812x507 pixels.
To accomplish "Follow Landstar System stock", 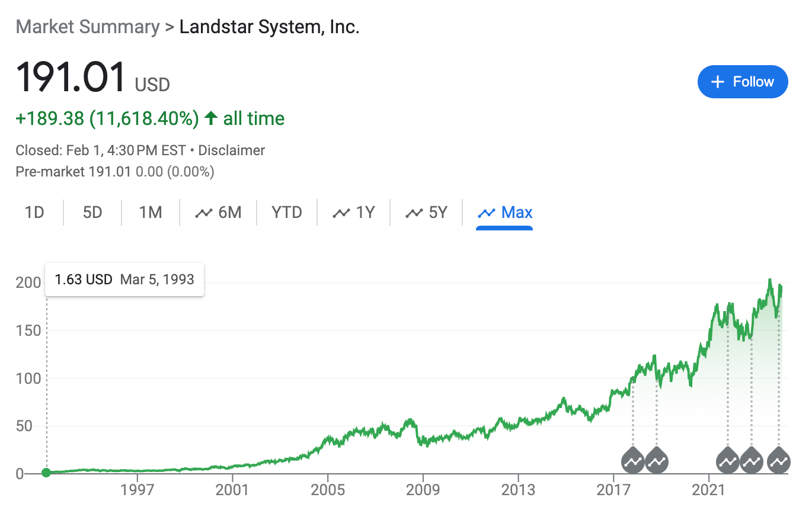I will tap(743, 82).
